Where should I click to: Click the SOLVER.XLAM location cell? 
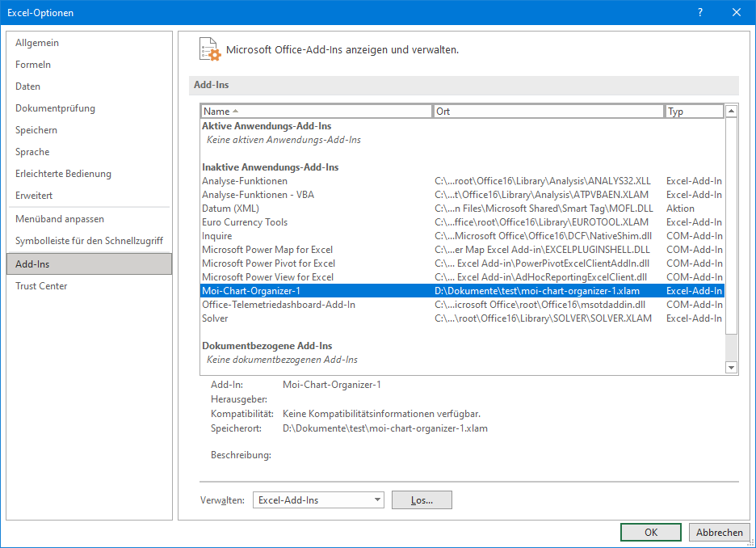tap(543, 318)
